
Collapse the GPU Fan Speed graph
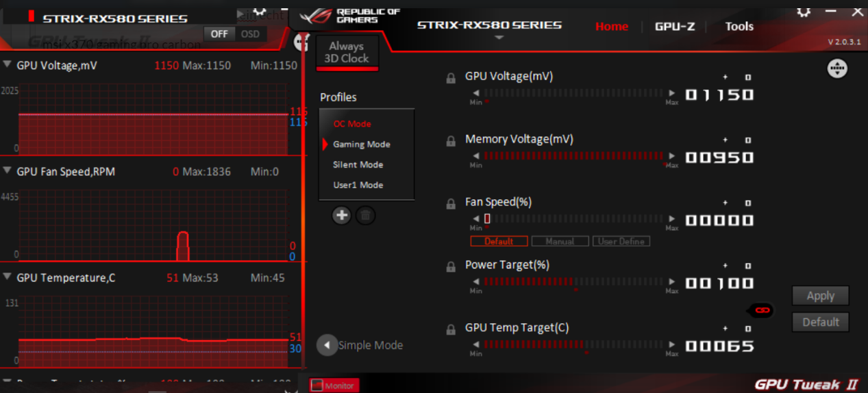[x=7, y=171]
